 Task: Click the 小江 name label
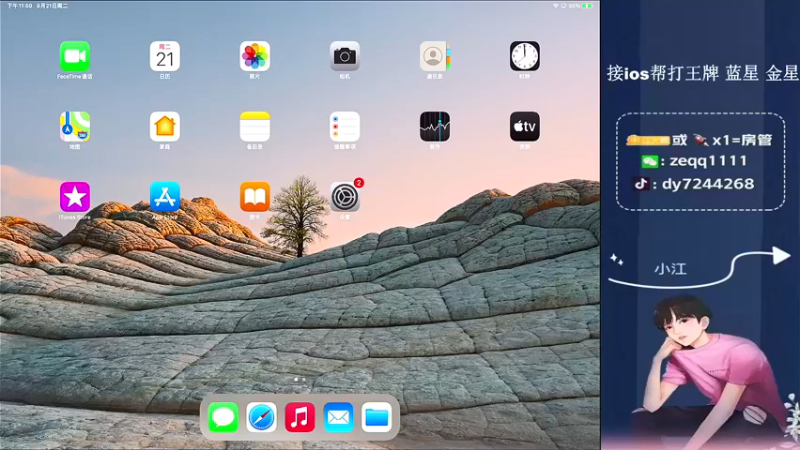tap(670, 269)
